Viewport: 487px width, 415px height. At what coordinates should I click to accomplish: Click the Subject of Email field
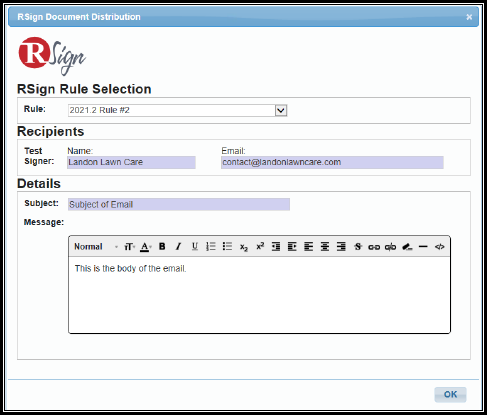[x=179, y=204]
